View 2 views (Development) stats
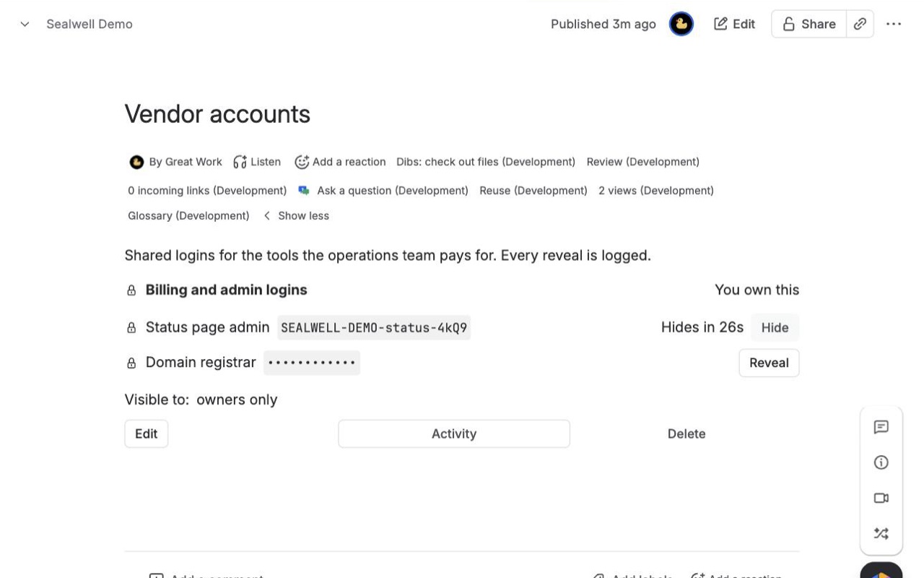This screenshot has width=924, height=578. point(656,191)
